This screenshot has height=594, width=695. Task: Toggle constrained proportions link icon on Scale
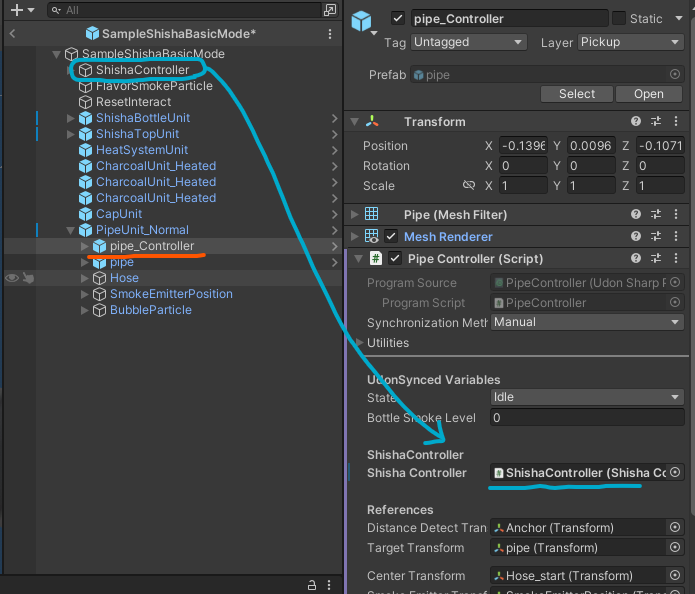(x=469, y=185)
